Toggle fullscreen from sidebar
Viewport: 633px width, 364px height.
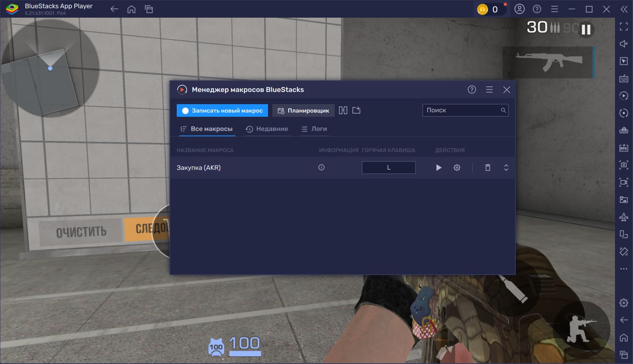[624, 26]
